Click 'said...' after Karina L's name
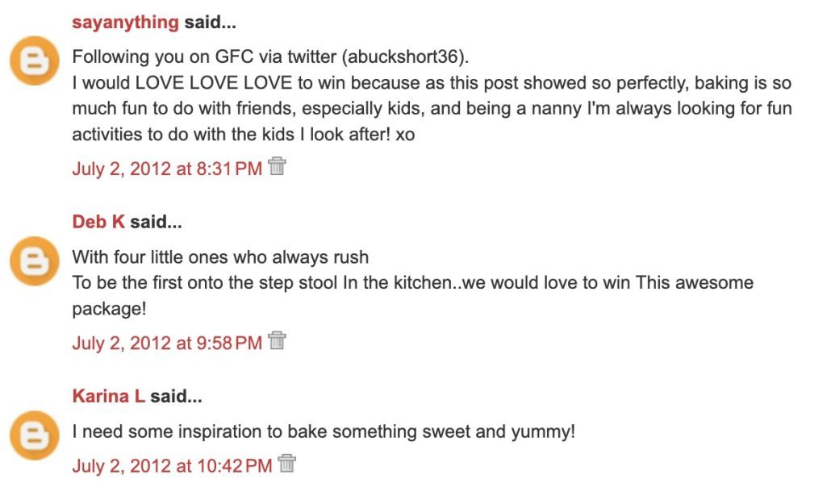This screenshot has width=831, height=504. tap(176, 396)
